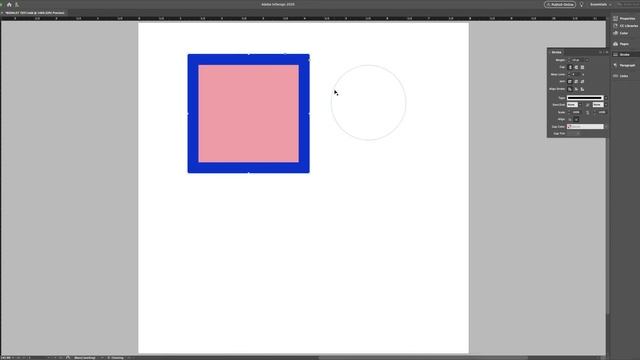The image size is (640, 360).
Task: Open the Stroke panel options menu
Action: pyautogui.click(x=606, y=52)
